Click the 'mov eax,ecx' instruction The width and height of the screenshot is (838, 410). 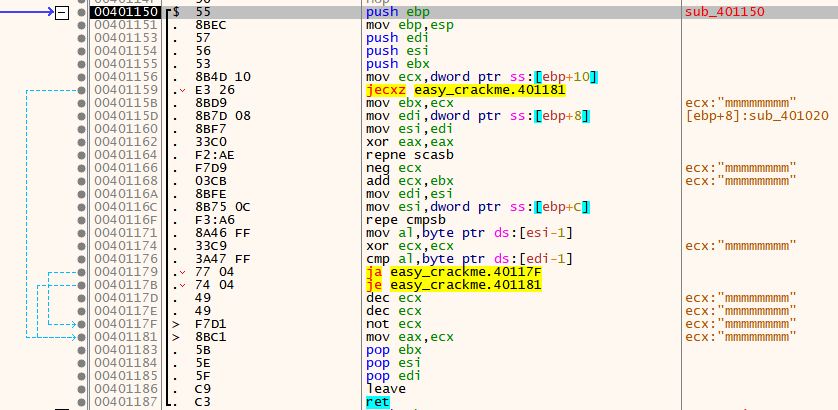[x=410, y=337]
